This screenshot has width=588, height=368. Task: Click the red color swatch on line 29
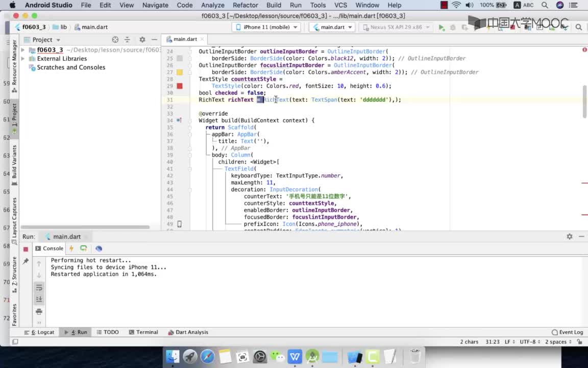click(x=180, y=86)
